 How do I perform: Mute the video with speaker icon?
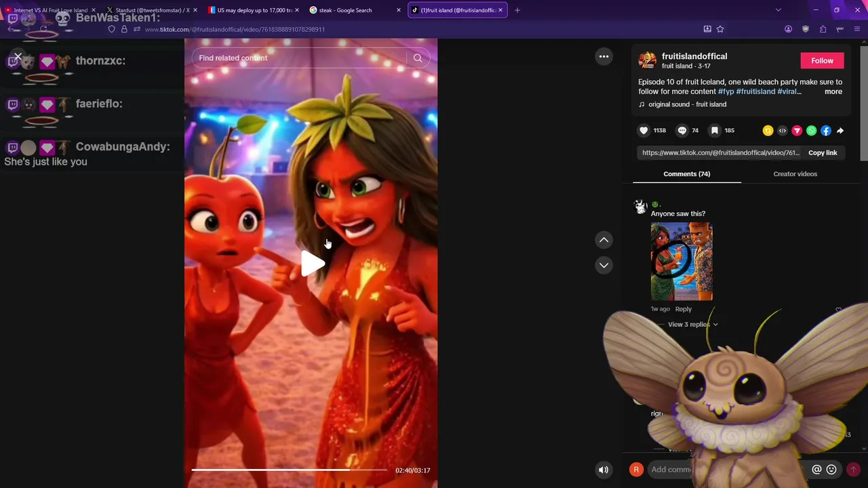pos(604,470)
